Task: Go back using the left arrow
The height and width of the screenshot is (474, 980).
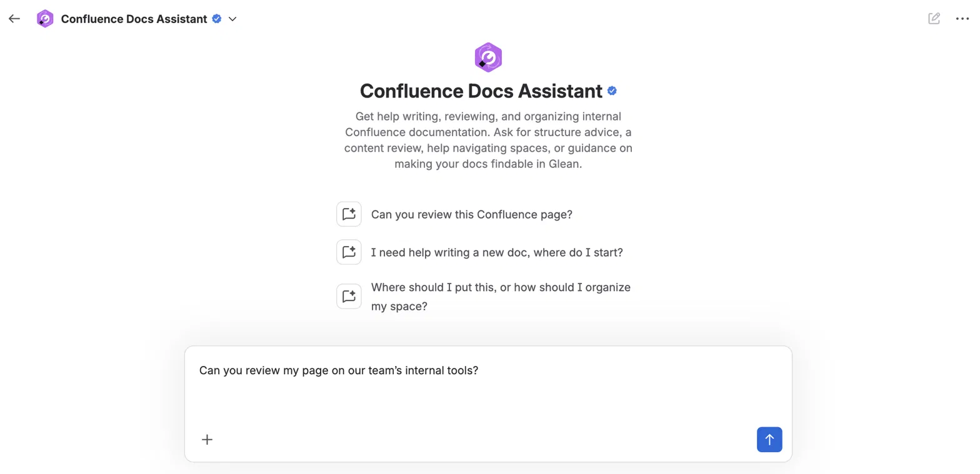Action: pyautogui.click(x=14, y=19)
